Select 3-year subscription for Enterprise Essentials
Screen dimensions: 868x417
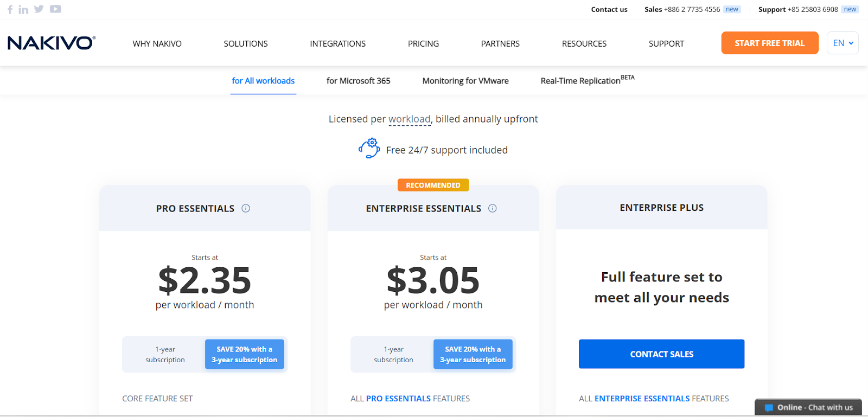click(473, 355)
